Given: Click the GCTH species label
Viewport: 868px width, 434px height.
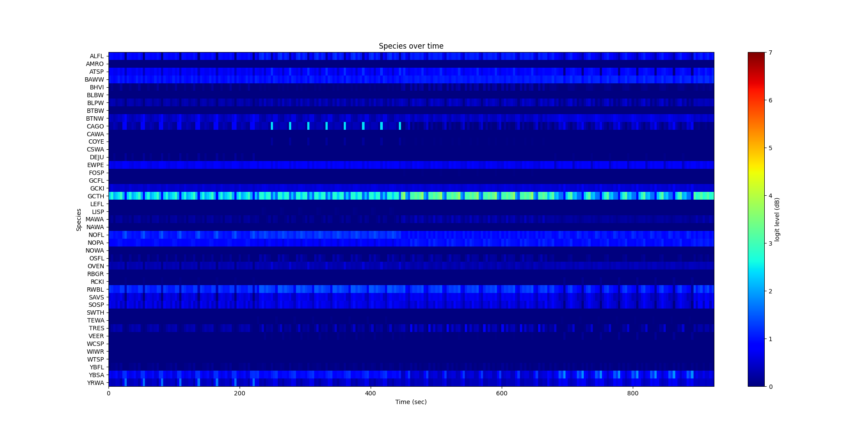Looking at the screenshot, I should click(96, 196).
